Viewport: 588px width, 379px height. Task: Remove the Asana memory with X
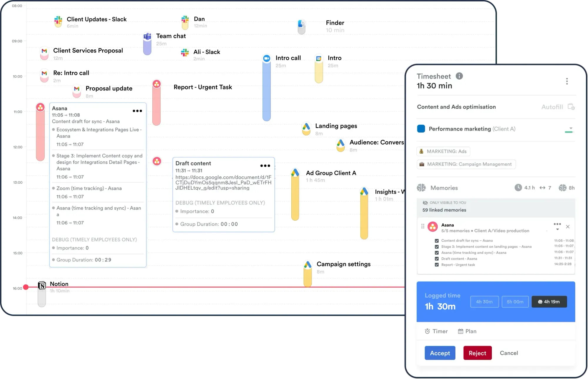(x=568, y=227)
